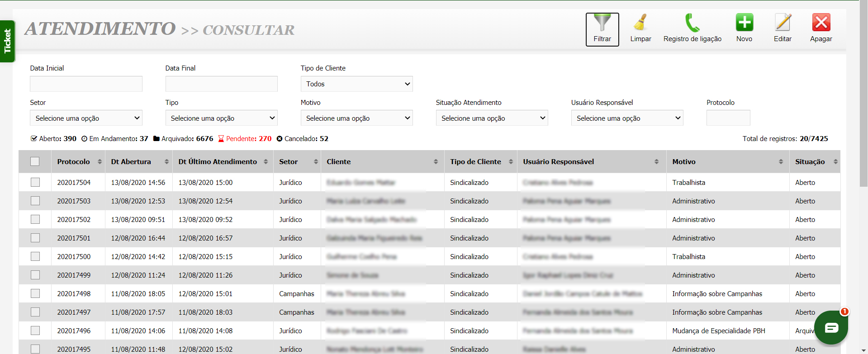Check the box for protocol 202017504
The image size is (868, 354).
click(x=35, y=182)
